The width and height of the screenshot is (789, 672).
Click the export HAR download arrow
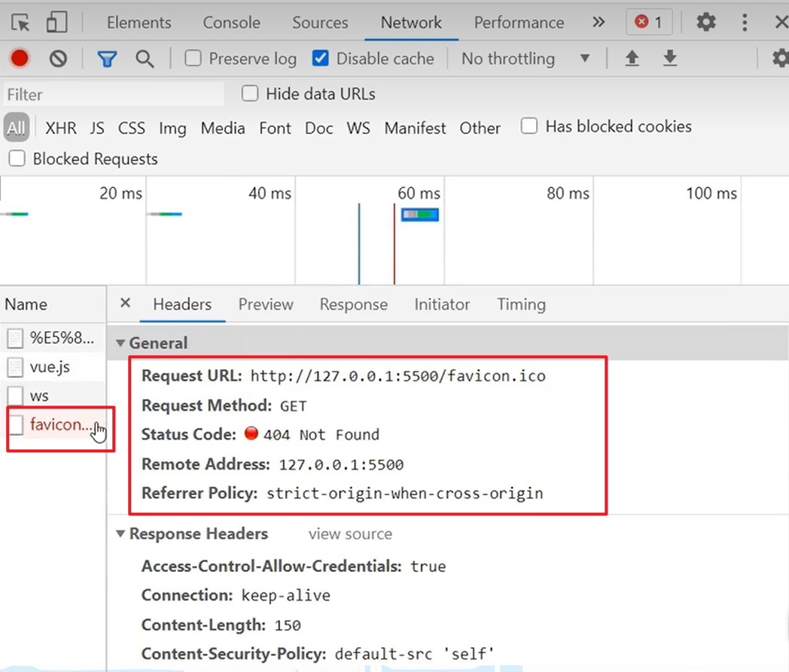(x=670, y=59)
